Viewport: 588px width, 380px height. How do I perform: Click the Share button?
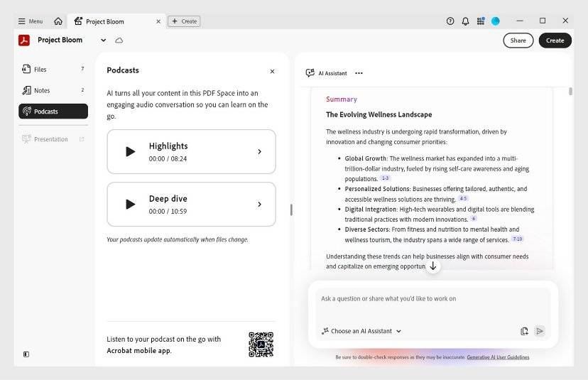[x=518, y=40]
